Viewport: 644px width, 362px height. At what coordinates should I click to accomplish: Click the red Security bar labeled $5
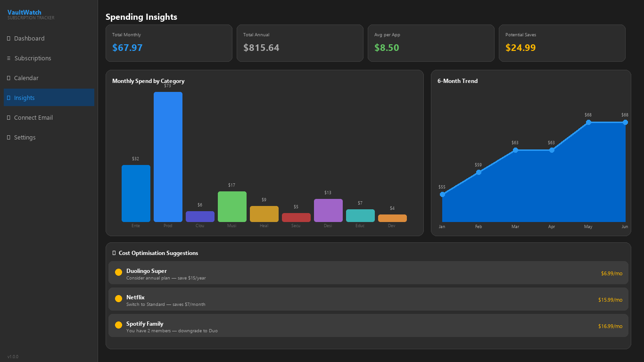click(x=296, y=217)
